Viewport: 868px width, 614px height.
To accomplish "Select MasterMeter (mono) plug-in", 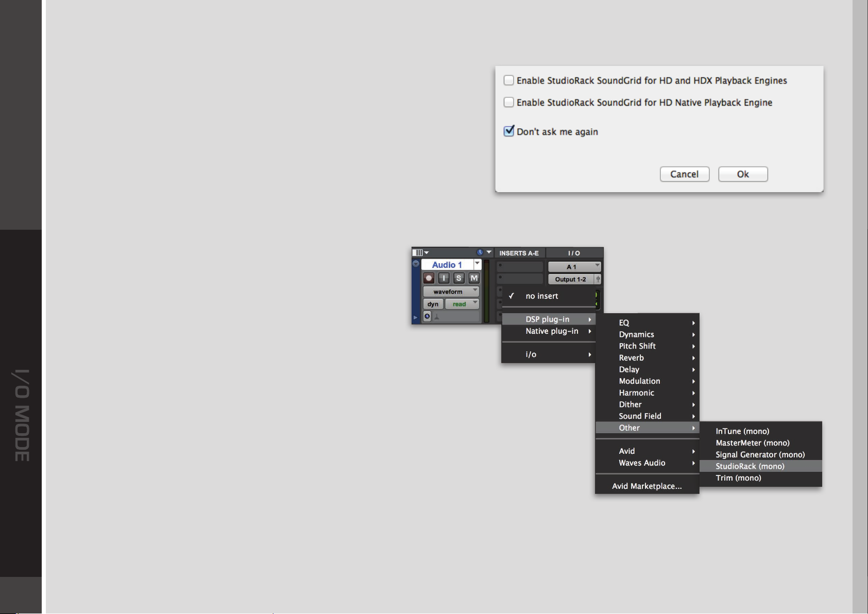I will pyautogui.click(x=761, y=443).
